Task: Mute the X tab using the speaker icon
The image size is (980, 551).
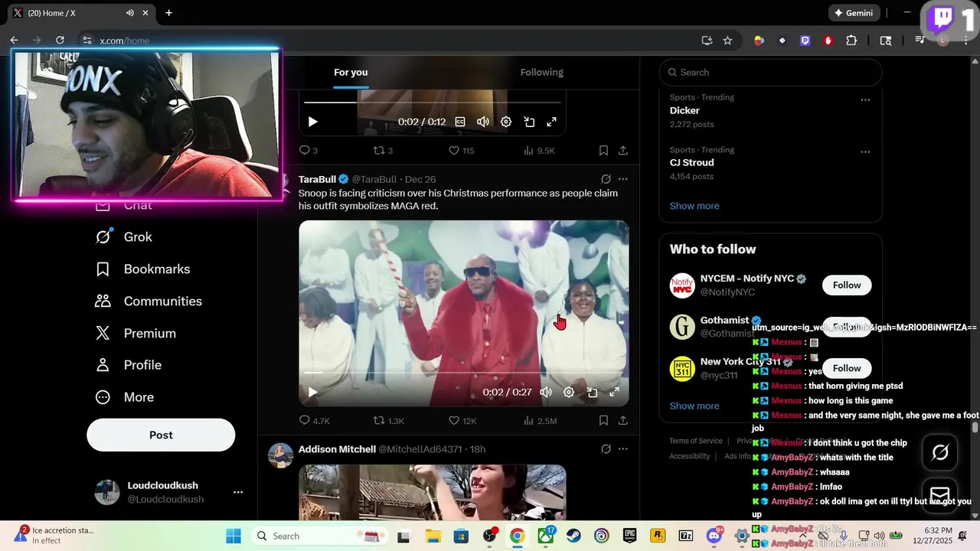Action: tap(129, 13)
